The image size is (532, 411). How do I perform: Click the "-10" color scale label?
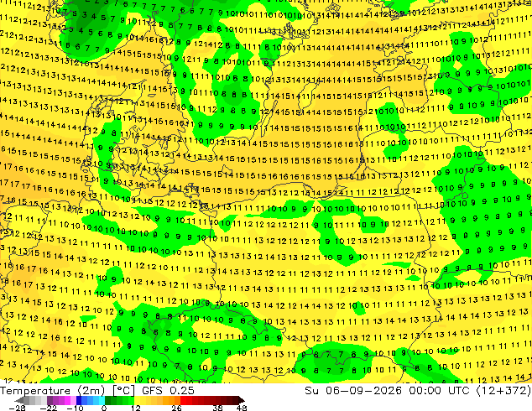(x=75, y=408)
